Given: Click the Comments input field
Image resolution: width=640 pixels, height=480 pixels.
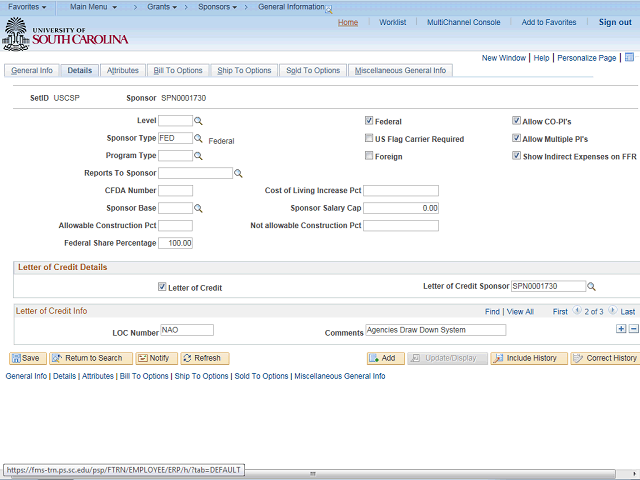Looking at the screenshot, I should coord(436,330).
